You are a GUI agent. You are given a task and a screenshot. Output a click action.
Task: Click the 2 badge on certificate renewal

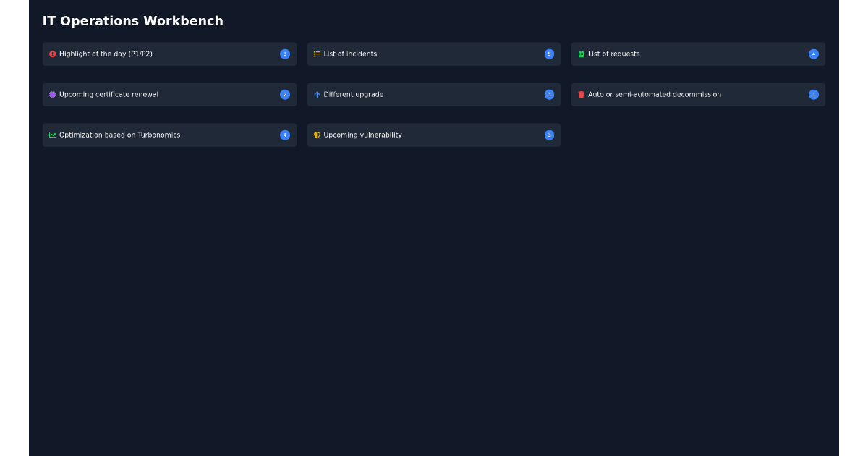coord(285,94)
